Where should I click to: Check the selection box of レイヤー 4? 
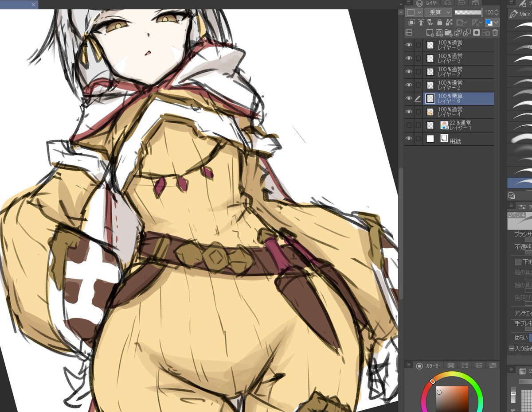(418, 112)
